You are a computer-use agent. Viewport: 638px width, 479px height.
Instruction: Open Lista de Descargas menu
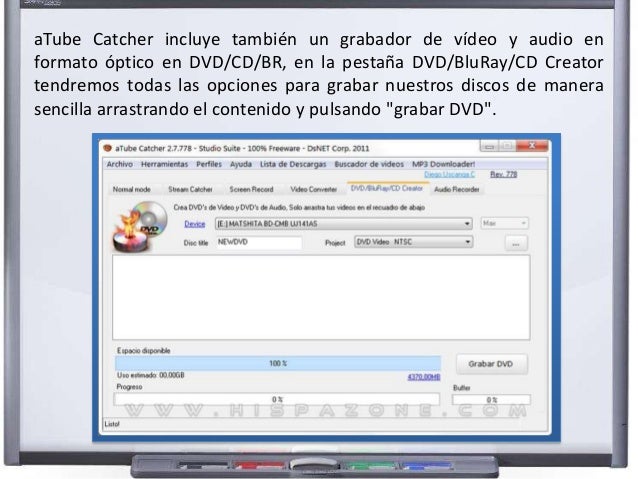click(293, 164)
